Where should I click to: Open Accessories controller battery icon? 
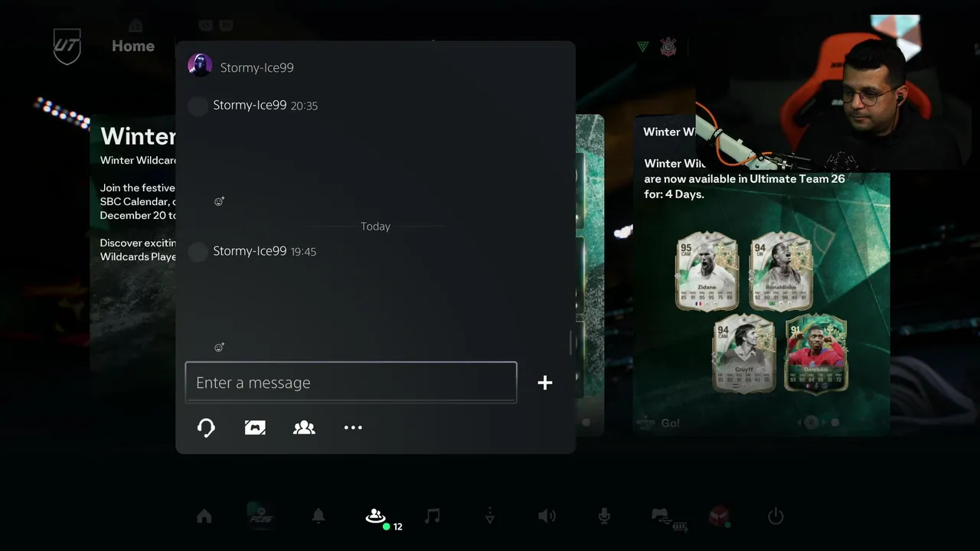[x=668, y=518]
